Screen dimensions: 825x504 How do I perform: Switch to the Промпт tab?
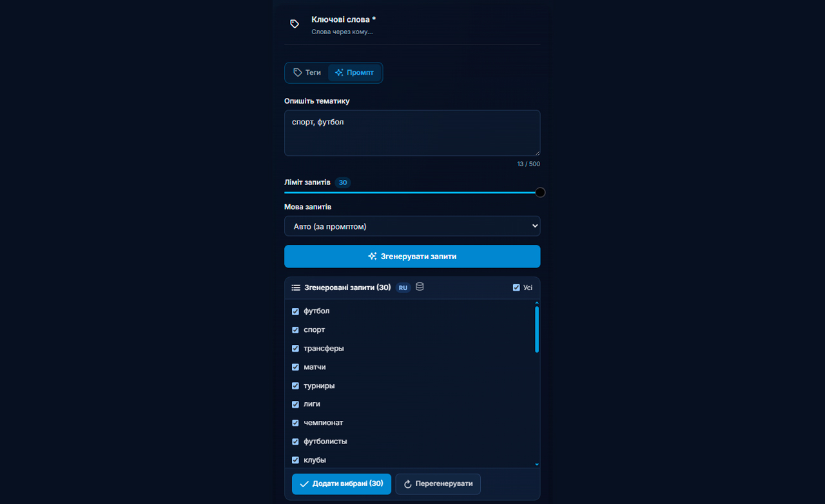tap(354, 73)
